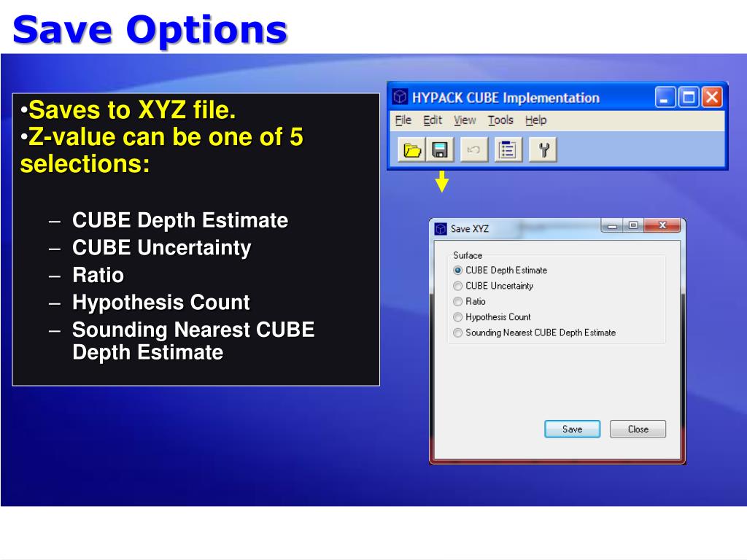
Task: Select CUBE Uncertainty radio button
Action: [x=458, y=286]
